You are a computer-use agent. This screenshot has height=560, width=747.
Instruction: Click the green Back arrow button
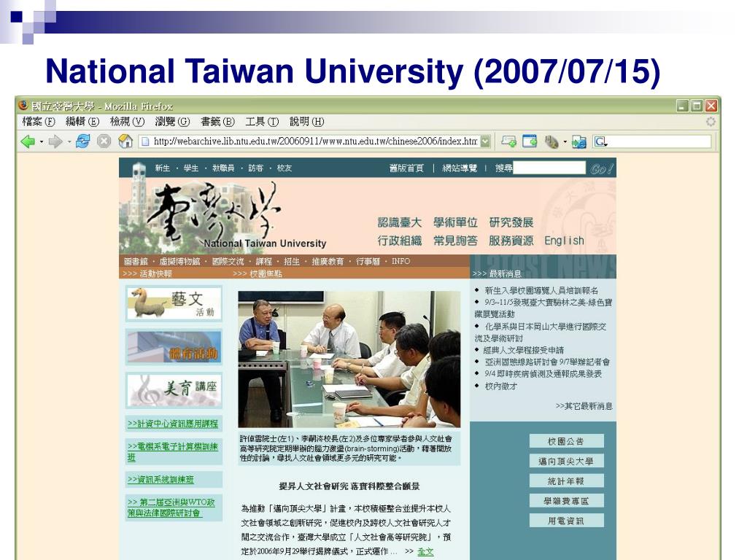pyautogui.click(x=28, y=141)
